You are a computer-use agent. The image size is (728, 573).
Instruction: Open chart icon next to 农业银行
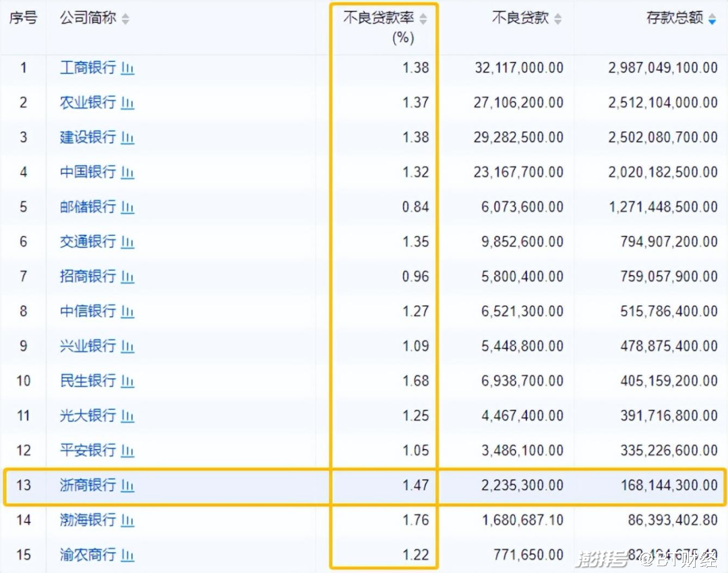coord(127,103)
